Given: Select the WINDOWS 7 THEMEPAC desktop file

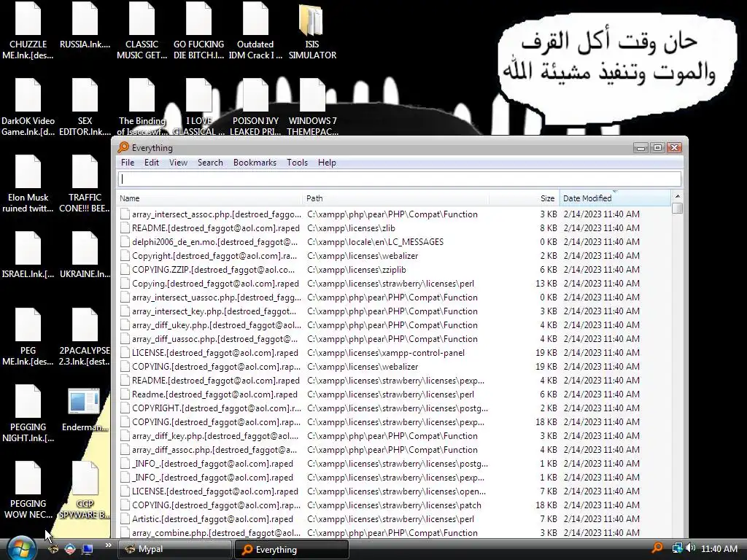Looking at the screenshot, I should pos(312,108).
